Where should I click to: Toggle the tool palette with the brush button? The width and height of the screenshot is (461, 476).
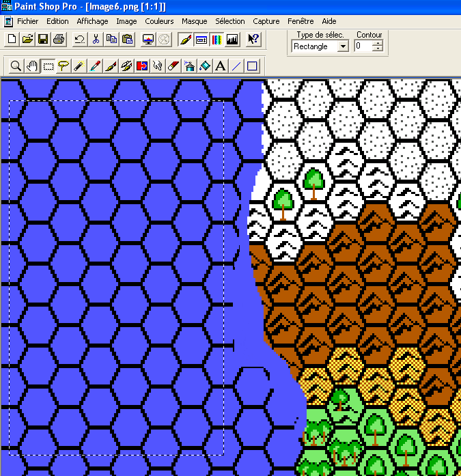tap(186, 39)
